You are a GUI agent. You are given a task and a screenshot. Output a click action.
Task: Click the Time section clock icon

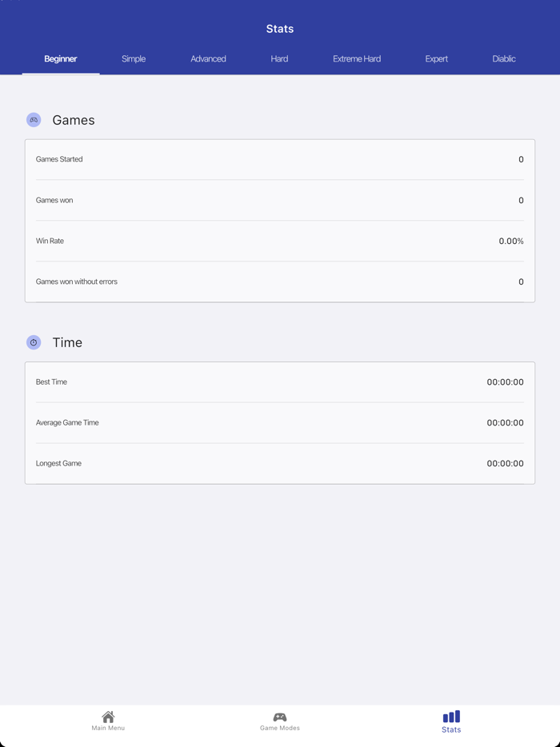point(34,342)
